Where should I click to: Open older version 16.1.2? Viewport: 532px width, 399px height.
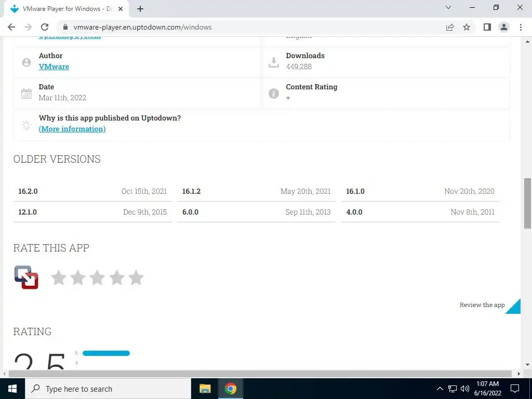tap(256, 191)
